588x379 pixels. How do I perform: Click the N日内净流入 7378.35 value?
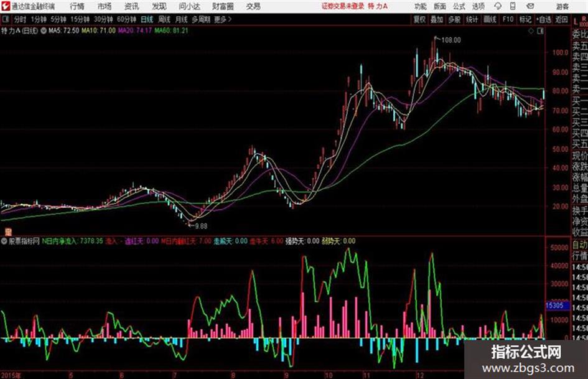tap(72, 241)
